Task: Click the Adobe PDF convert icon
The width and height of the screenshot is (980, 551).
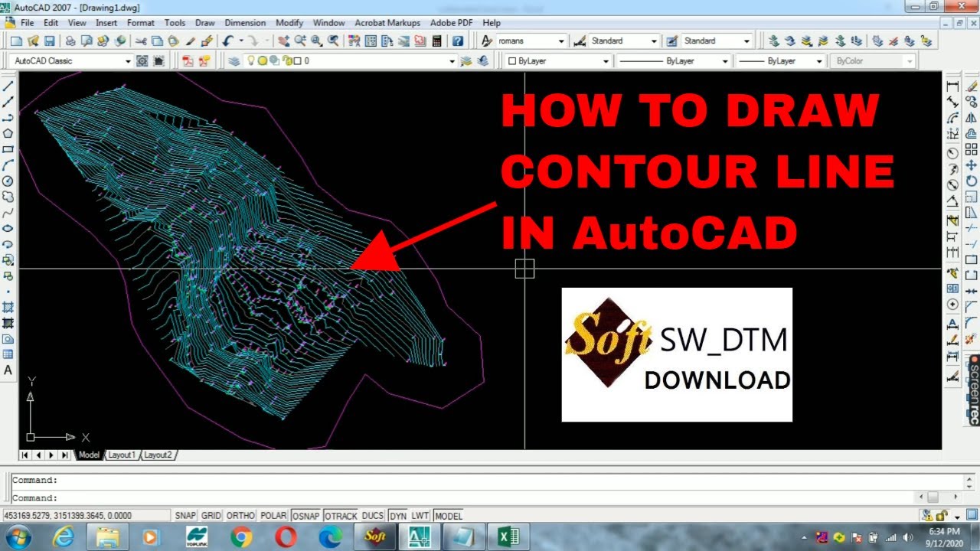Action: click(x=188, y=60)
